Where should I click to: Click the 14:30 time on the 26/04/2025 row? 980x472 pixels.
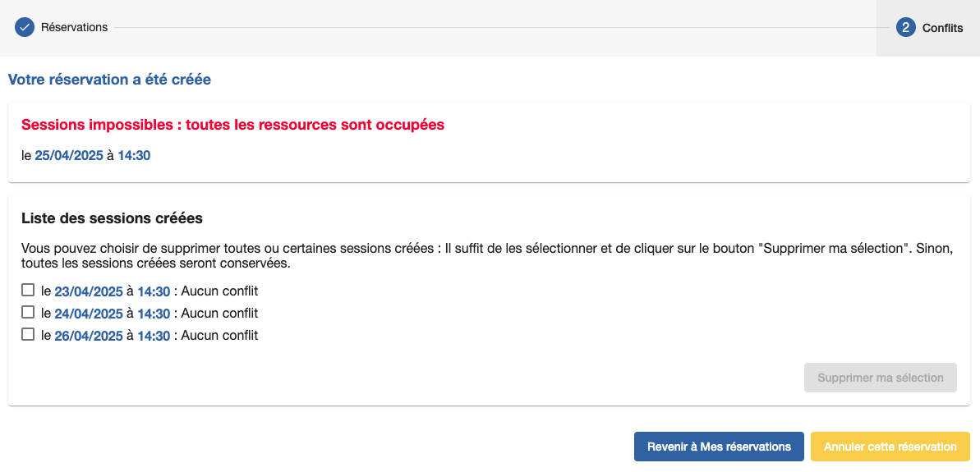154,336
